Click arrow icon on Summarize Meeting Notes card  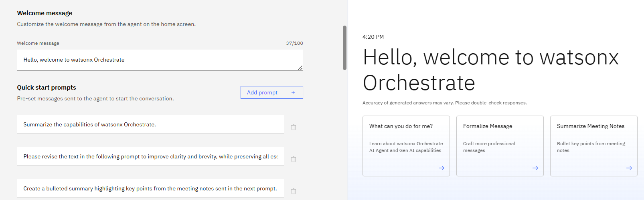click(x=629, y=168)
